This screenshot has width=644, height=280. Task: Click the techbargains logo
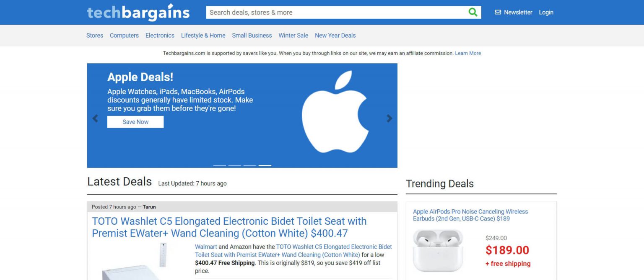point(138,12)
